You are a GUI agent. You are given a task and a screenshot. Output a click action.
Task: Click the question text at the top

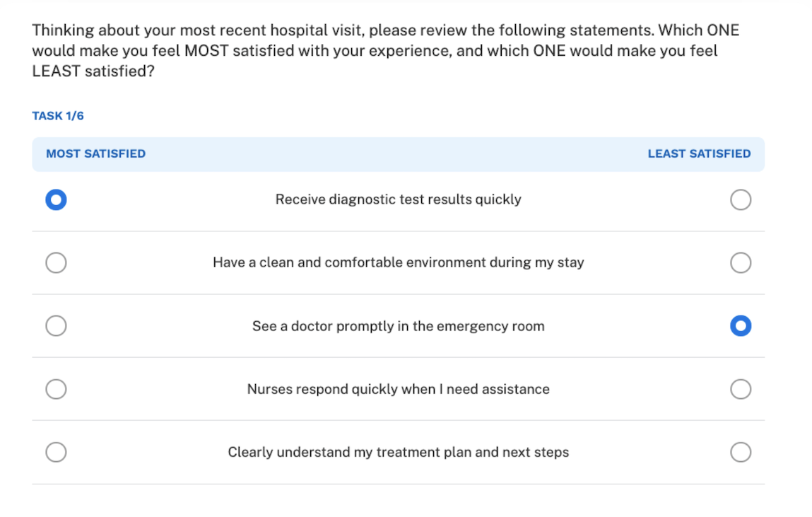tap(385, 50)
